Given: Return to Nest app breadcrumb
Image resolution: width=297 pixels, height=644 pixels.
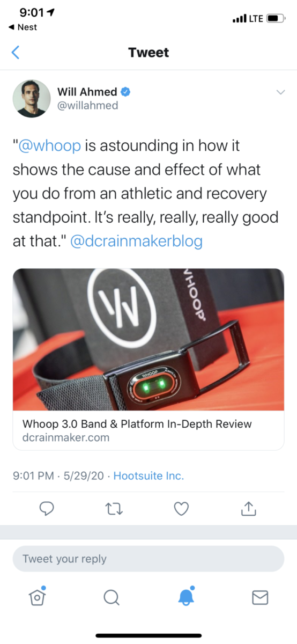Looking at the screenshot, I should pos(24,27).
